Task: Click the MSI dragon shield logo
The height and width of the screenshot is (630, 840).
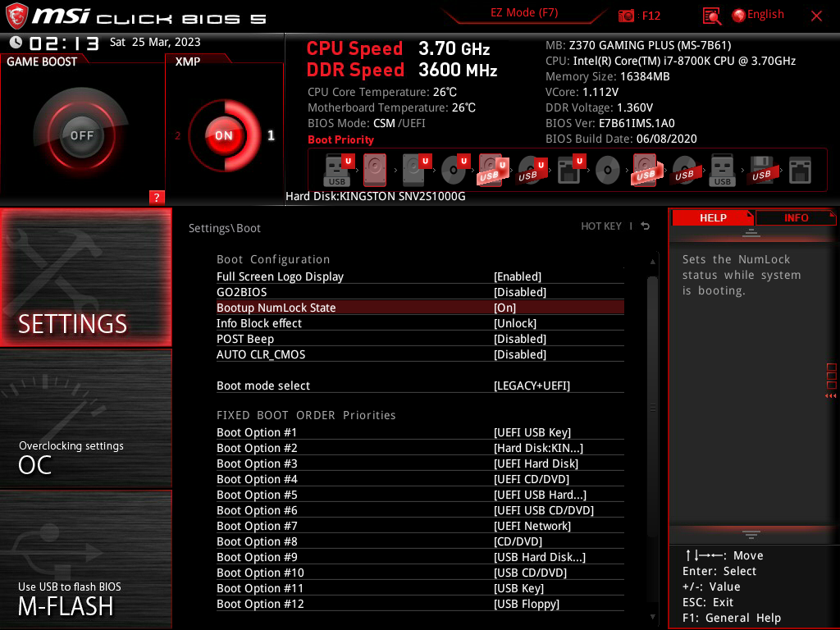Action: (x=16, y=16)
